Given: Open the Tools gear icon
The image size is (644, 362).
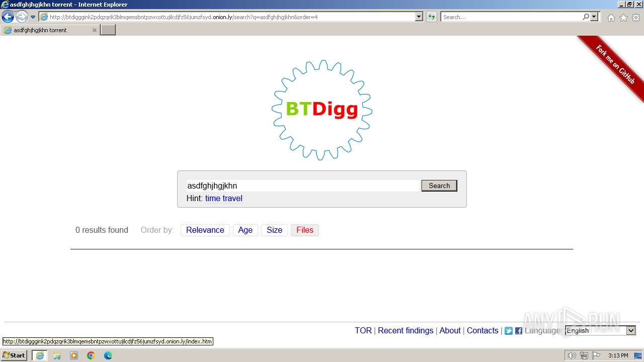Looking at the screenshot, I should 636,18.
